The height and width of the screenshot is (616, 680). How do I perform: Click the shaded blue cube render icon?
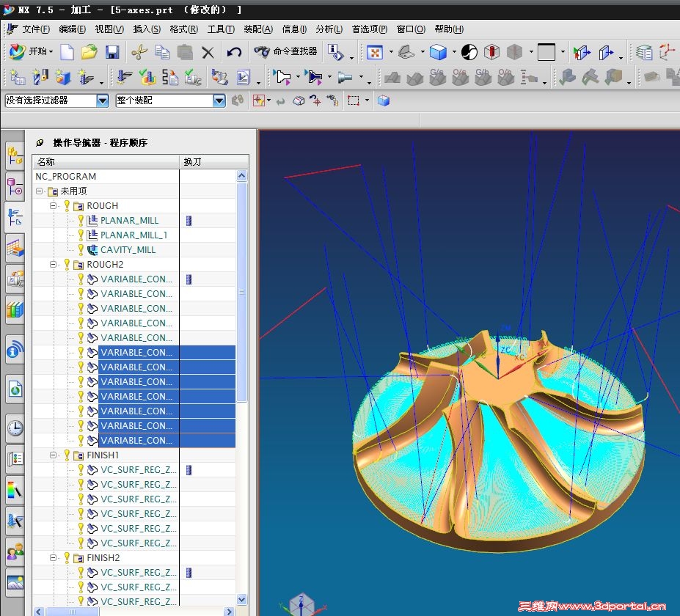click(x=438, y=53)
